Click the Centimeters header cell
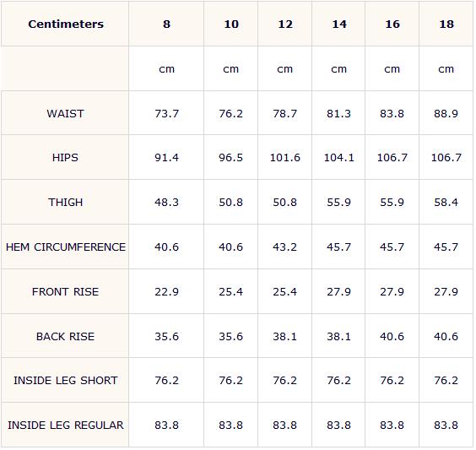Screen dimensions: 476x450 [66, 24]
